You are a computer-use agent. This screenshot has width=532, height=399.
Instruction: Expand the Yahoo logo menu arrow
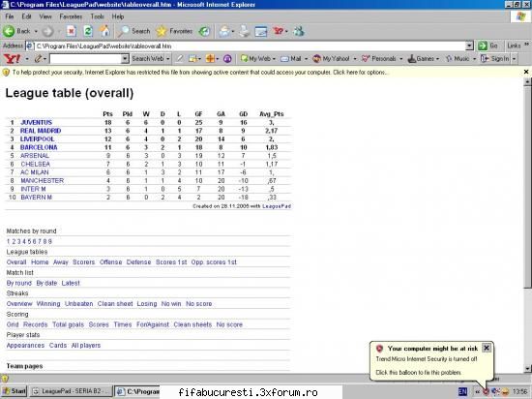pyautogui.click(x=27, y=59)
